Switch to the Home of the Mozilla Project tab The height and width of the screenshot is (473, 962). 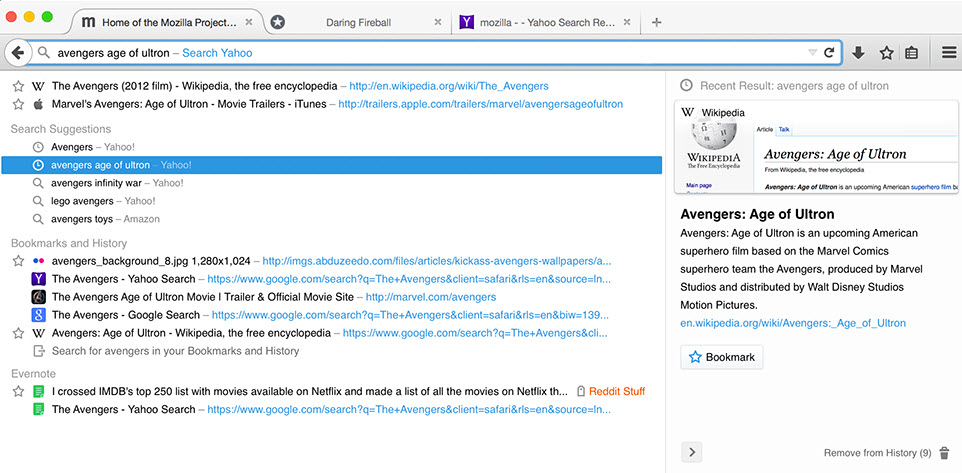(167, 22)
